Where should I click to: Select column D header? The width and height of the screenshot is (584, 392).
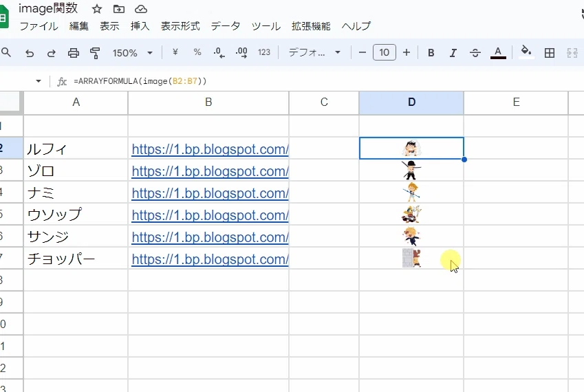(411, 102)
